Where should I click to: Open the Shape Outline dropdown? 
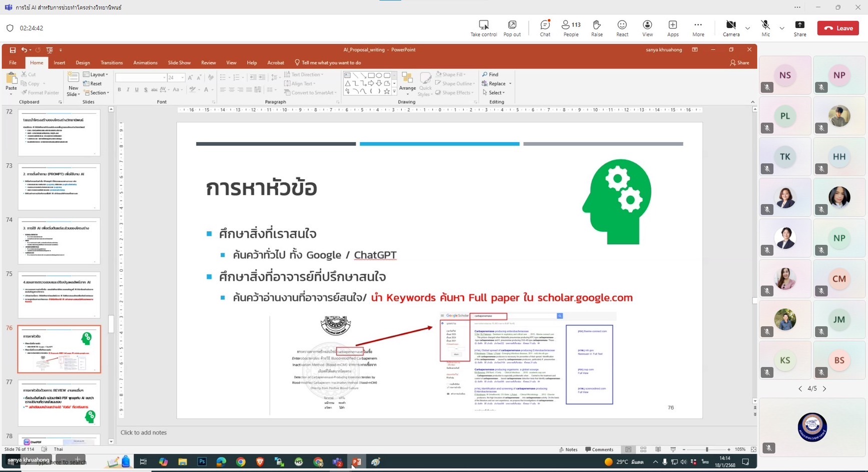(455, 84)
